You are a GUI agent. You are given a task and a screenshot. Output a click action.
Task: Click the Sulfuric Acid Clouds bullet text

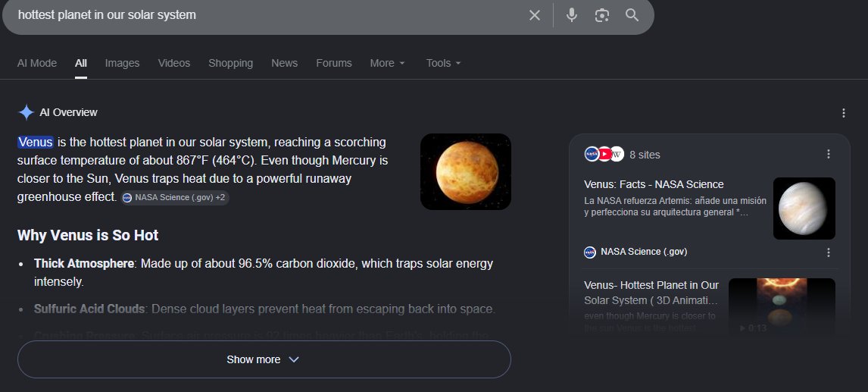click(x=264, y=309)
